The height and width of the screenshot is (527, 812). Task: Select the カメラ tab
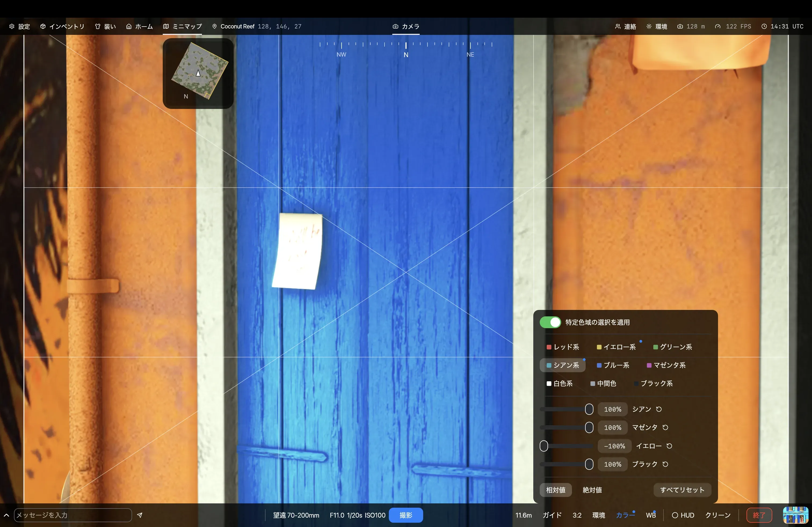pos(406,27)
